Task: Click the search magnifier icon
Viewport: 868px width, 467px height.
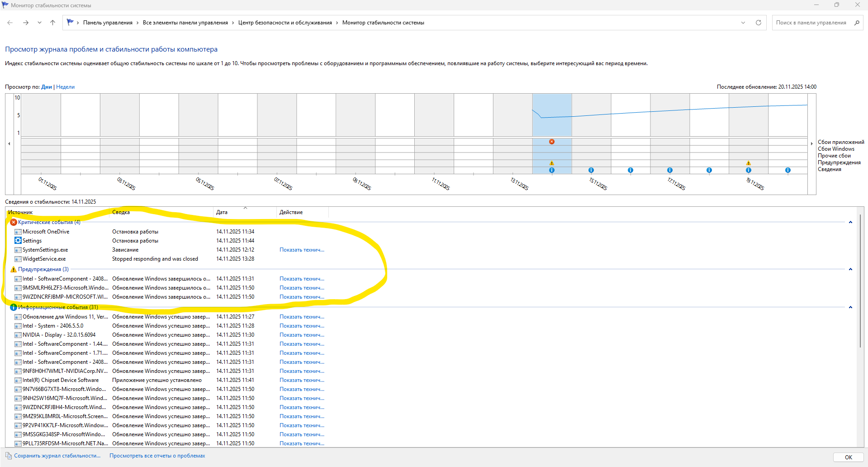Action: (x=857, y=23)
